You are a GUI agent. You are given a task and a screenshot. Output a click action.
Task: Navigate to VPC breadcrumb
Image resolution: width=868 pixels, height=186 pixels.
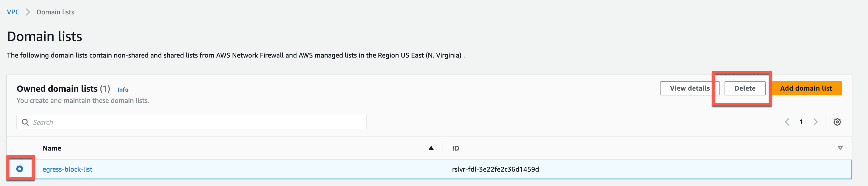[x=13, y=12]
